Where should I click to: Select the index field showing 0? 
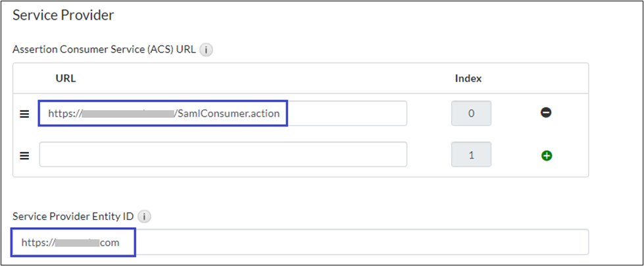tap(471, 113)
